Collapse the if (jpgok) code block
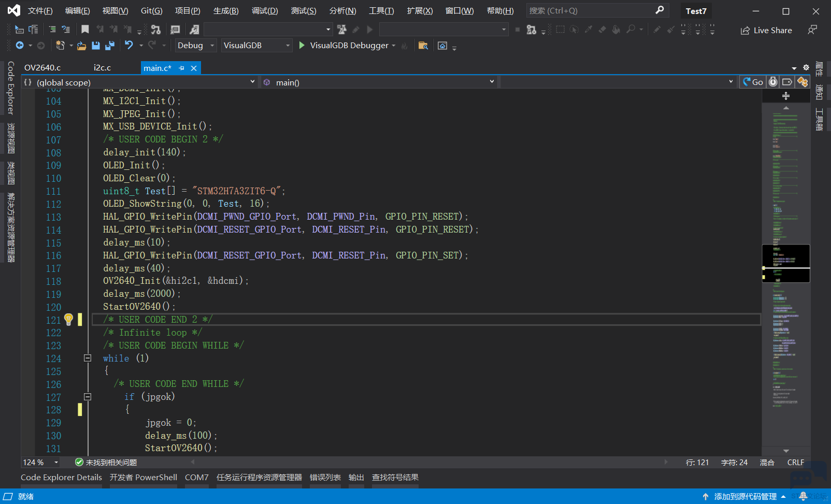The height and width of the screenshot is (504, 831). [x=88, y=397]
